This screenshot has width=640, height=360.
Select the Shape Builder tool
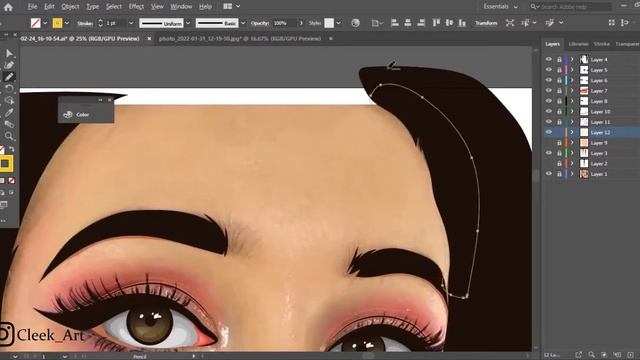tap(9, 100)
